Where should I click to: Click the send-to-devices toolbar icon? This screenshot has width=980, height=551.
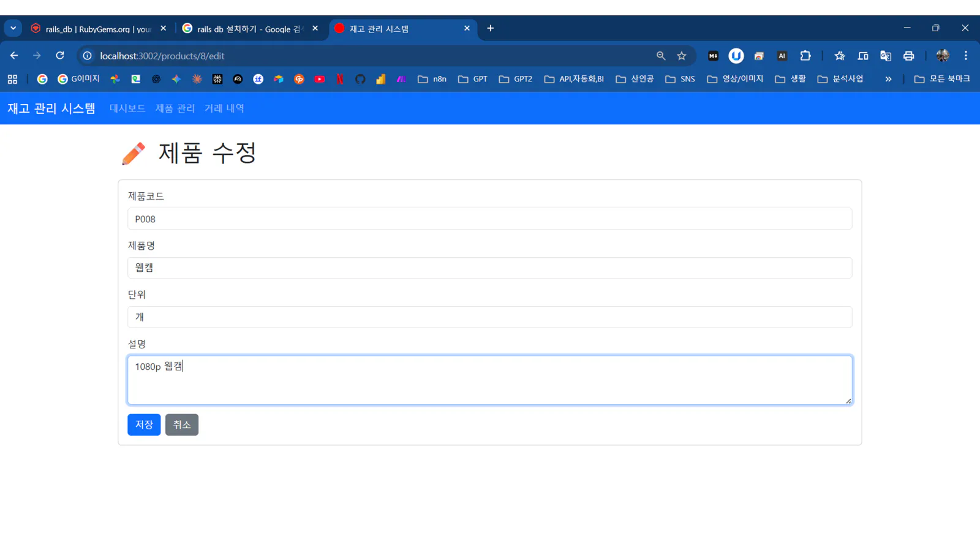862,55
